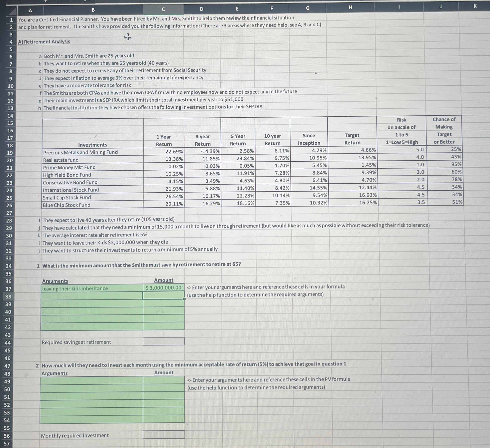Image resolution: width=490 pixels, height=448 pixels.
Task: Click first green argument cell in row 49
Action: coord(92,381)
